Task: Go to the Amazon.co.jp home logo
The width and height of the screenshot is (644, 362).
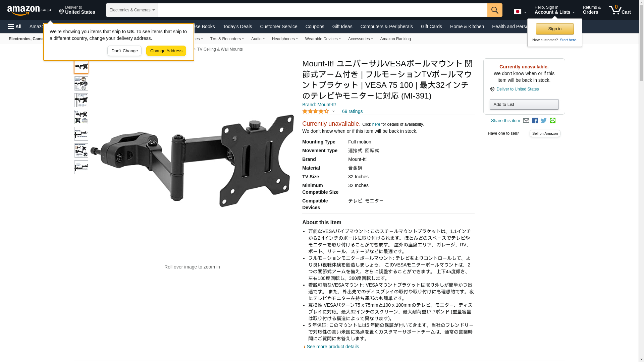Action: click(x=29, y=10)
